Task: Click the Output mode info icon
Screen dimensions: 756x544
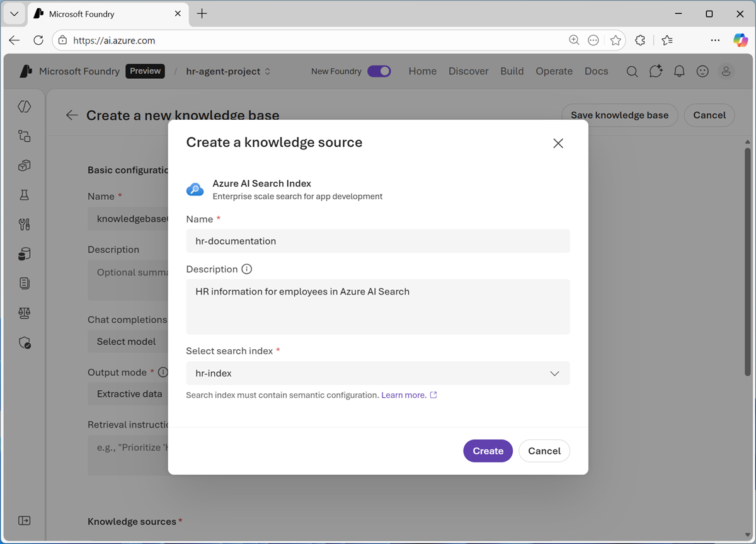Action: tap(163, 372)
